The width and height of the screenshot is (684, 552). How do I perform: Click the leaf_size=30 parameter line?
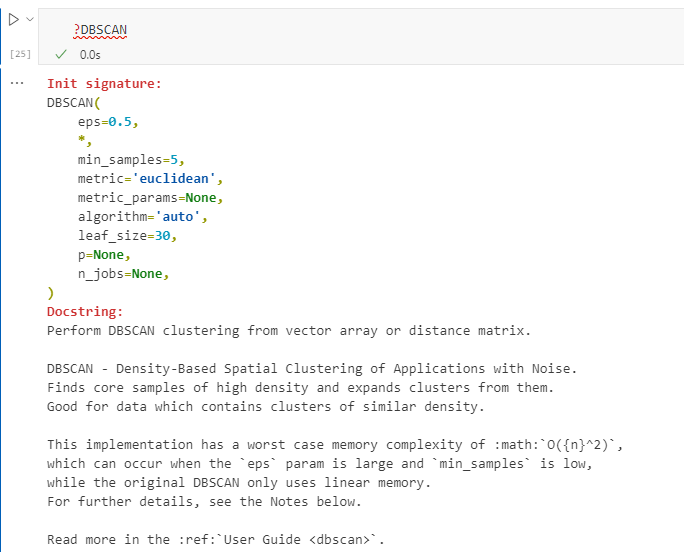point(127,236)
